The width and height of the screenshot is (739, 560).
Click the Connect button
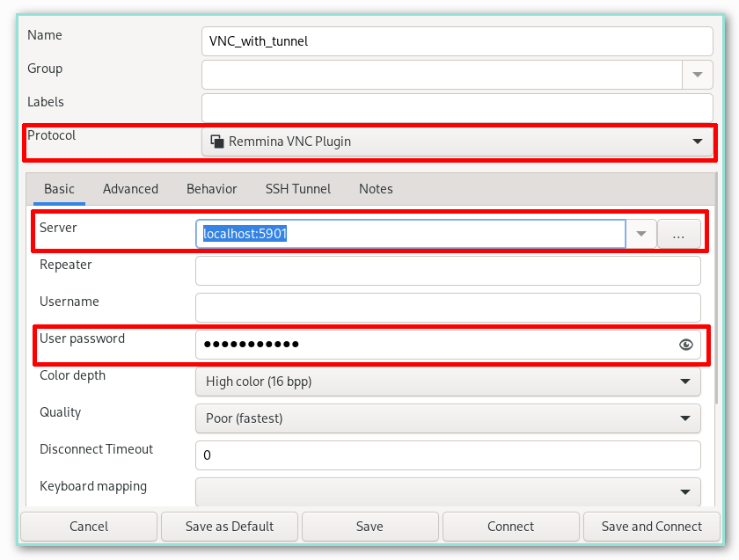click(510, 527)
